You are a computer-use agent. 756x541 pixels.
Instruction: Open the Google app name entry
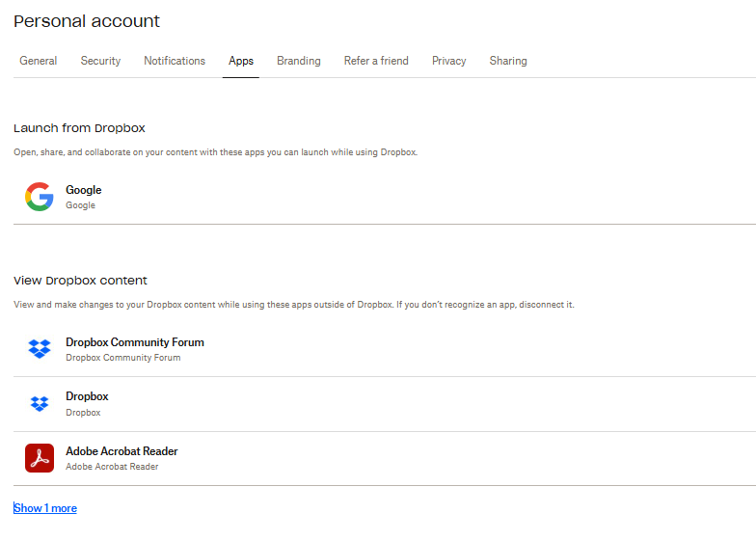tap(83, 190)
